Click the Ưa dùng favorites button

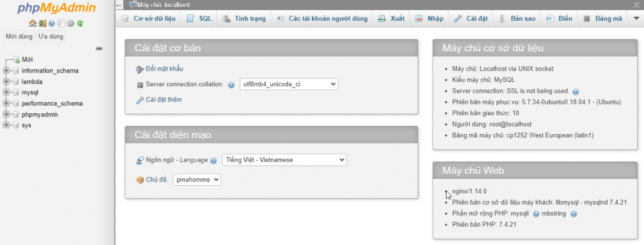[x=51, y=36]
